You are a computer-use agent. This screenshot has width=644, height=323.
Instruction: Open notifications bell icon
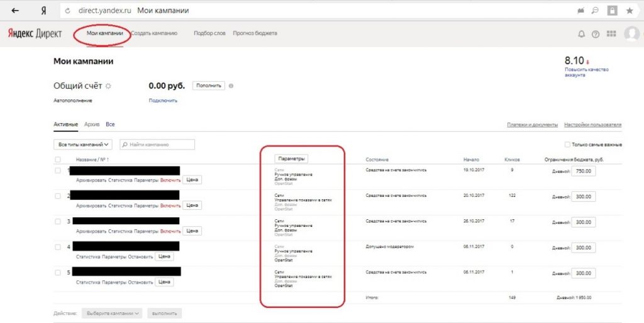coord(581,34)
